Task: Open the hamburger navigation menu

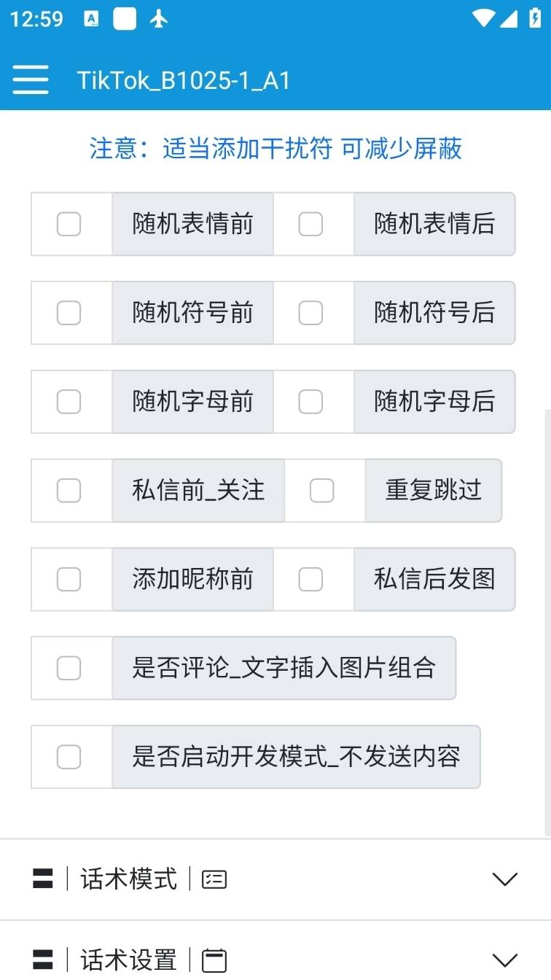Action: pyautogui.click(x=31, y=79)
